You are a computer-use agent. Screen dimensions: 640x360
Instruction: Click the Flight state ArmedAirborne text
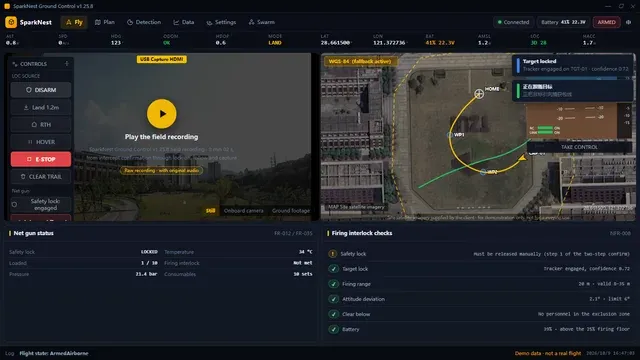(54, 353)
